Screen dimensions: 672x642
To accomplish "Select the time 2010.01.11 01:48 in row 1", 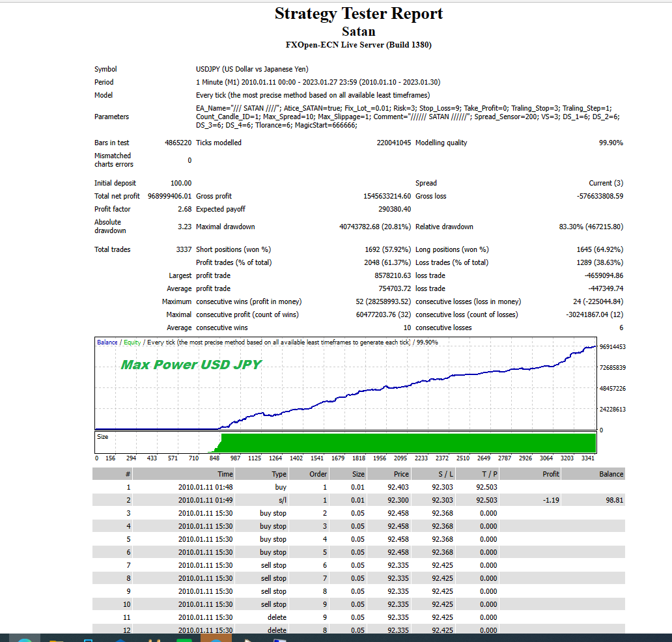I will pos(206,487).
